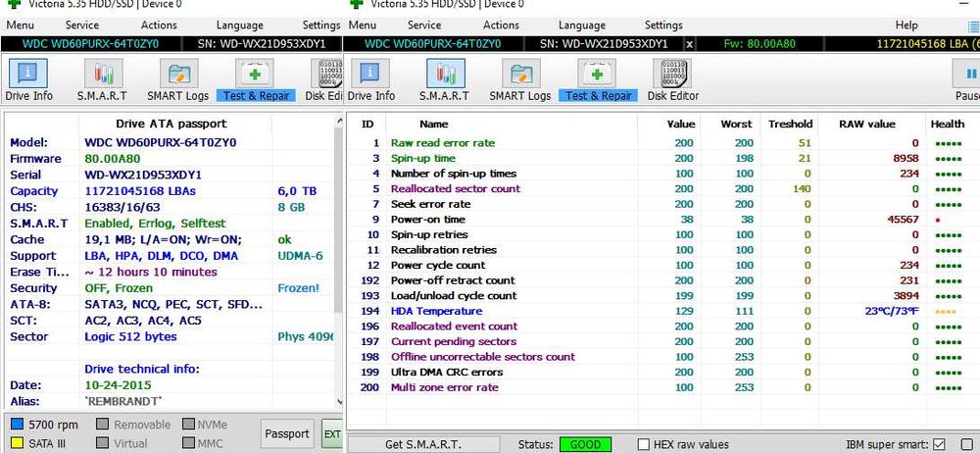Open Disk Editor in the right window toolbar
Viewport: 980px width, 453px height.
click(x=673, y=80)
